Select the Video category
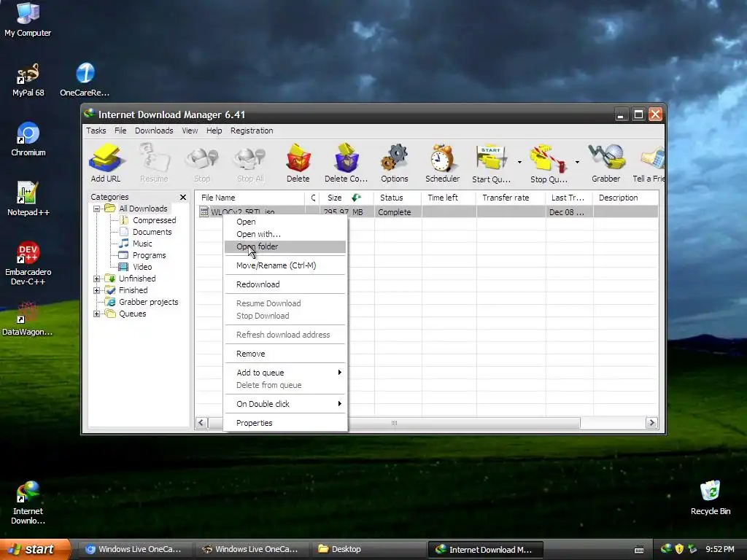The width and height of the screenshot is (747, 560). coord(142,267)
